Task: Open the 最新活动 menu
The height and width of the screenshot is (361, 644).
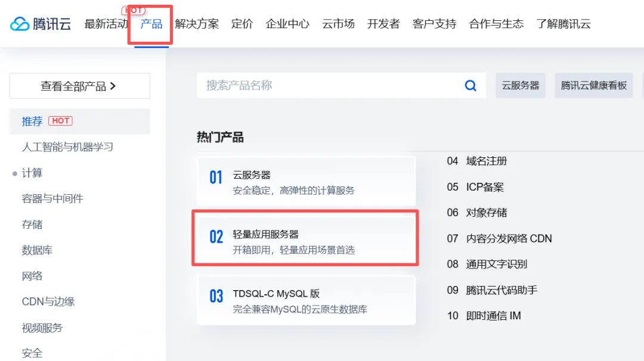Action: (x=106, y=24)
